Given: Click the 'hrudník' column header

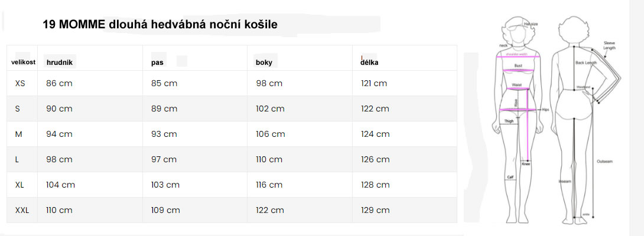Looking at the screenshot, I should (59, 62).
